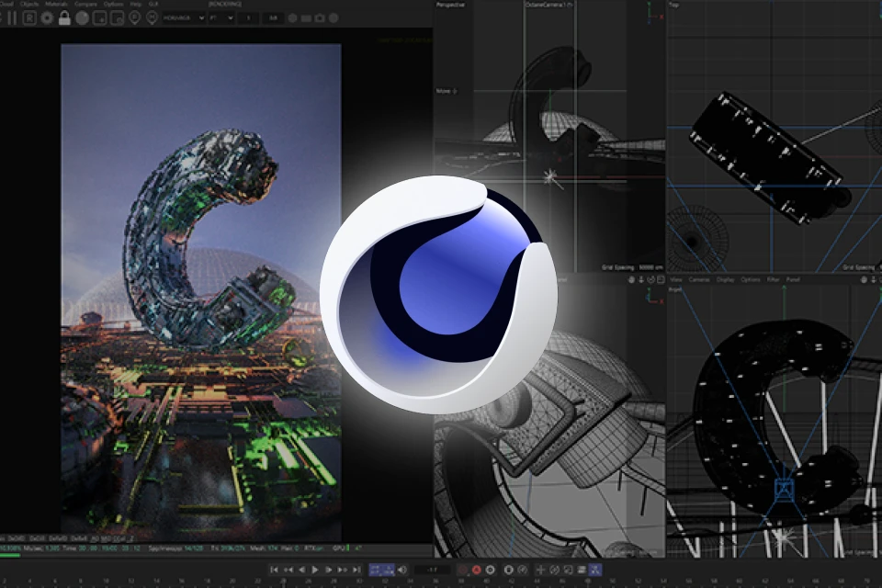
Task: Click the RTX:on status text
Action: [314, 548]
